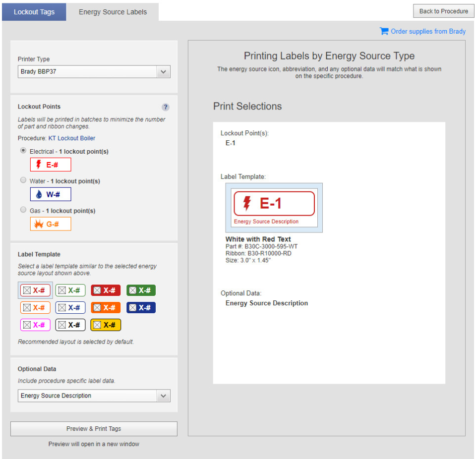Pick the yellow X-# color template
Image resolution: width=476 pixels, height=459 pixels.
coord(105,325)
